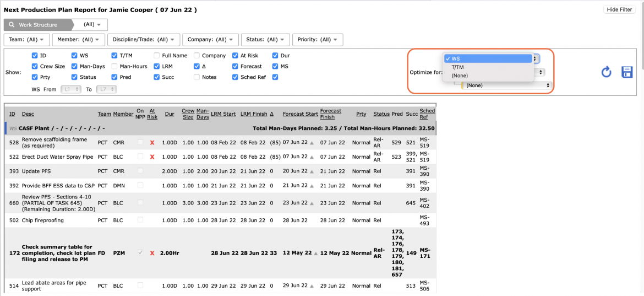Open the Work Structure (All) dropdown
Viewport: 644px width, 296px height.
point(92,25)
